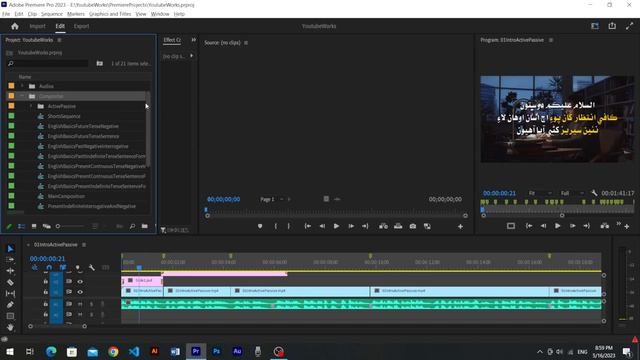640x360 pixels.
Task: Open the Markers menu
Action: (76, 14)
